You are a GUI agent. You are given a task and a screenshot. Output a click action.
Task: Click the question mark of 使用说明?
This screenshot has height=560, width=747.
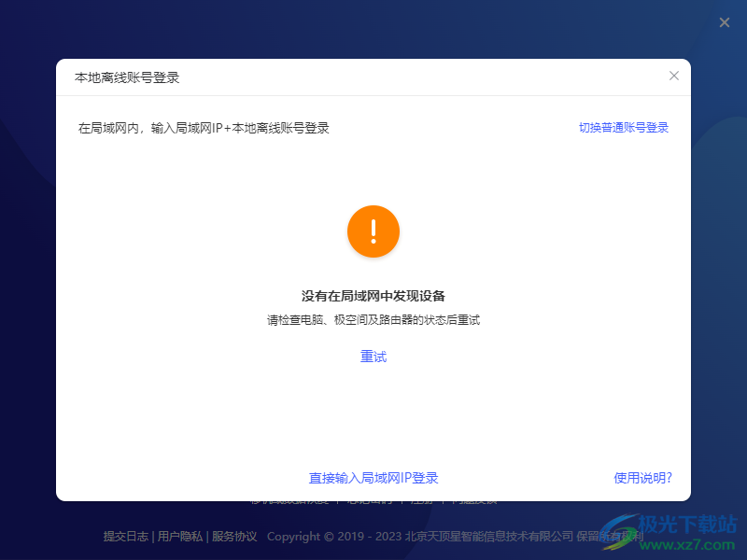[x=669, y=478]
